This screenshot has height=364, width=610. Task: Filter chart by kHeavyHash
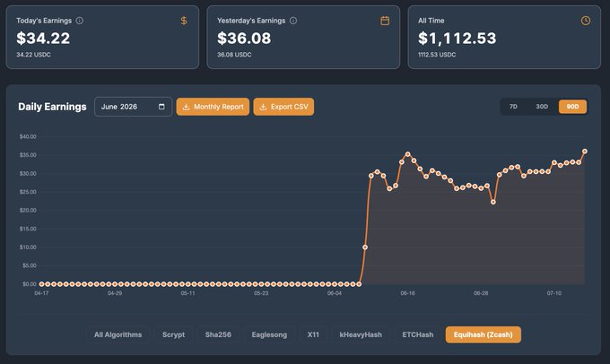click(x=361, y=334)
